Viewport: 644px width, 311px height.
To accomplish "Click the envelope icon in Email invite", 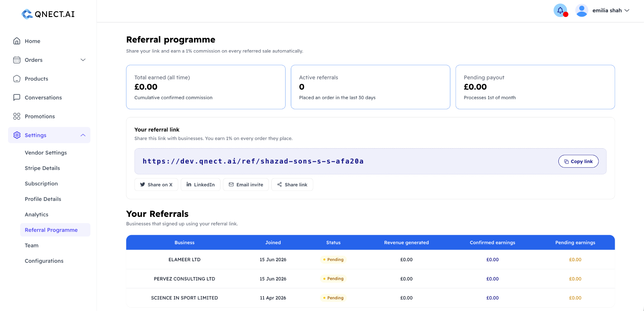I will 231,184.
